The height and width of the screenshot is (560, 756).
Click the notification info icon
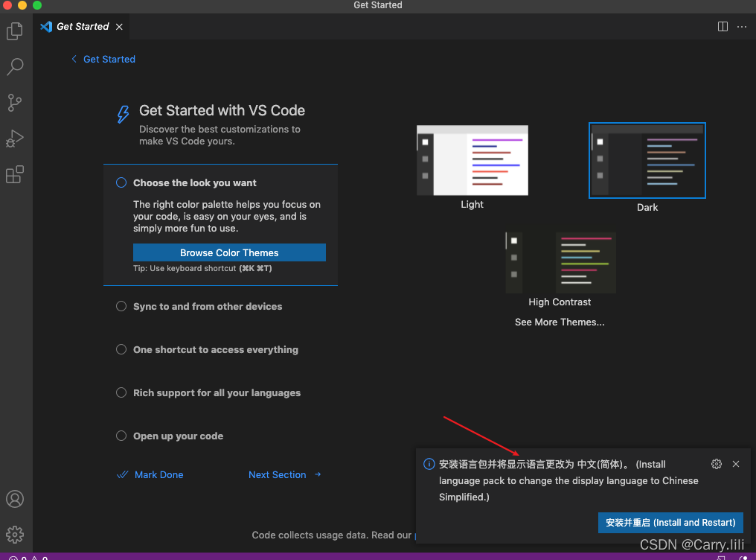click(429, 464)
